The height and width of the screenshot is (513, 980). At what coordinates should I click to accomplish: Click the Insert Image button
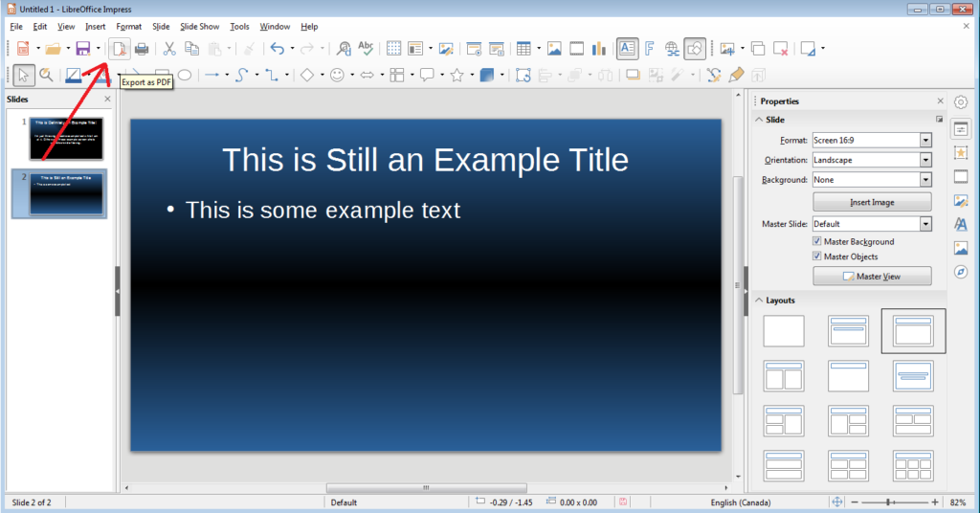871,202
